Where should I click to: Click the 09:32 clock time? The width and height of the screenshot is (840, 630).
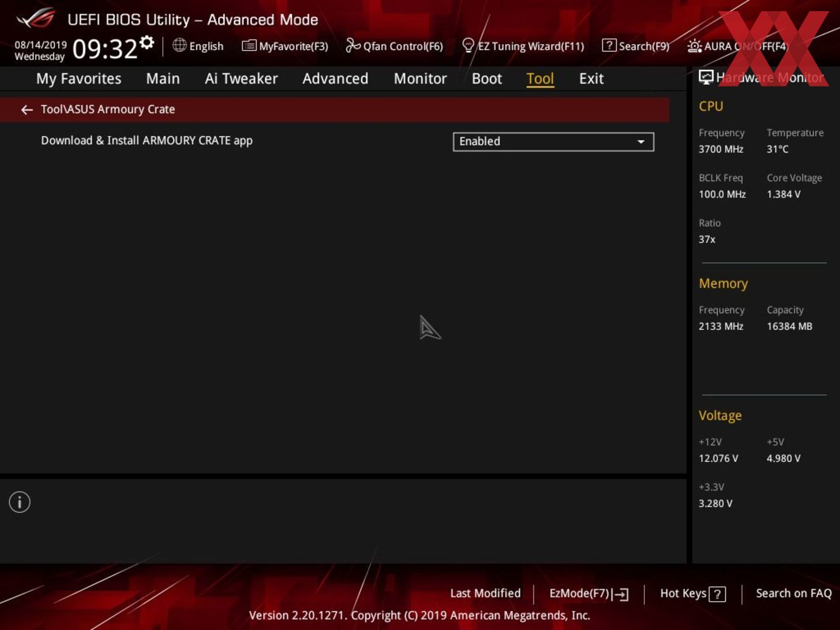coord(104,49)
